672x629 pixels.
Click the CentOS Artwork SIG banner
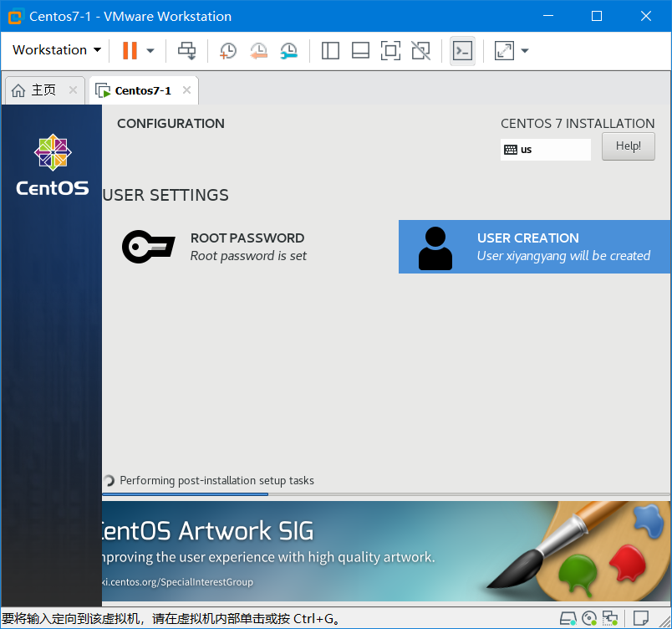coord(385,551)
